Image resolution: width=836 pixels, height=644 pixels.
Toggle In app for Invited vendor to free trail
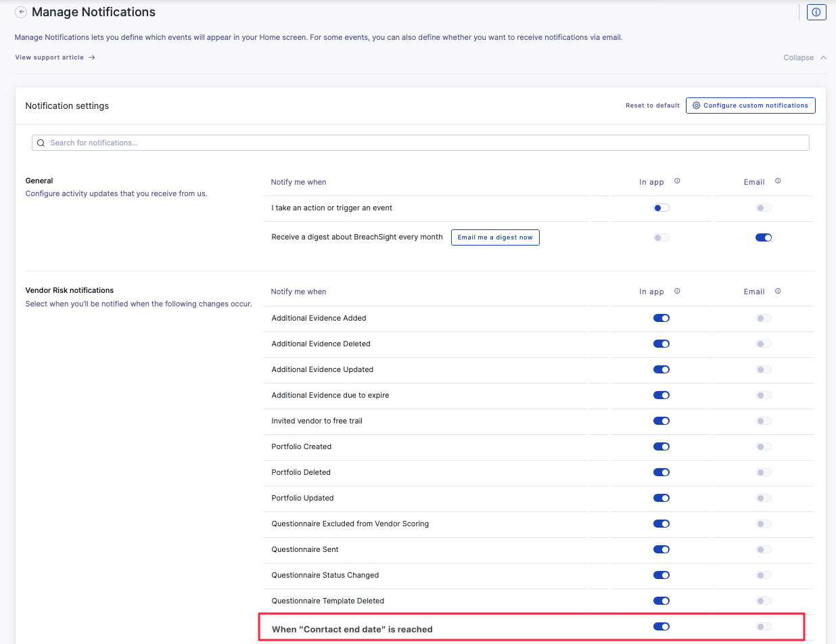click(x=661, y=421)
